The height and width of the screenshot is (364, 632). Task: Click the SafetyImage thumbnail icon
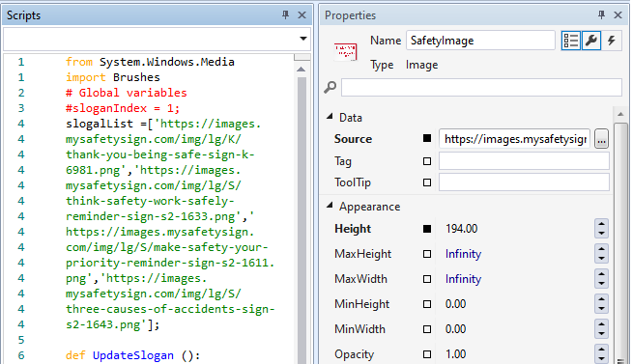[x=345, y=52]
